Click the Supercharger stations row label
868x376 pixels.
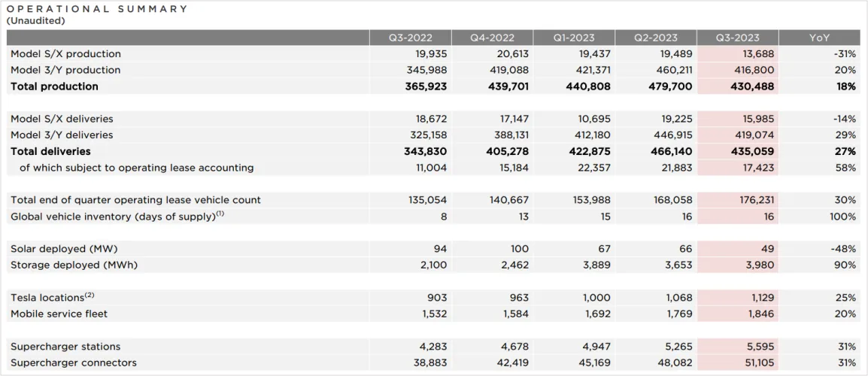click(65, 347)
